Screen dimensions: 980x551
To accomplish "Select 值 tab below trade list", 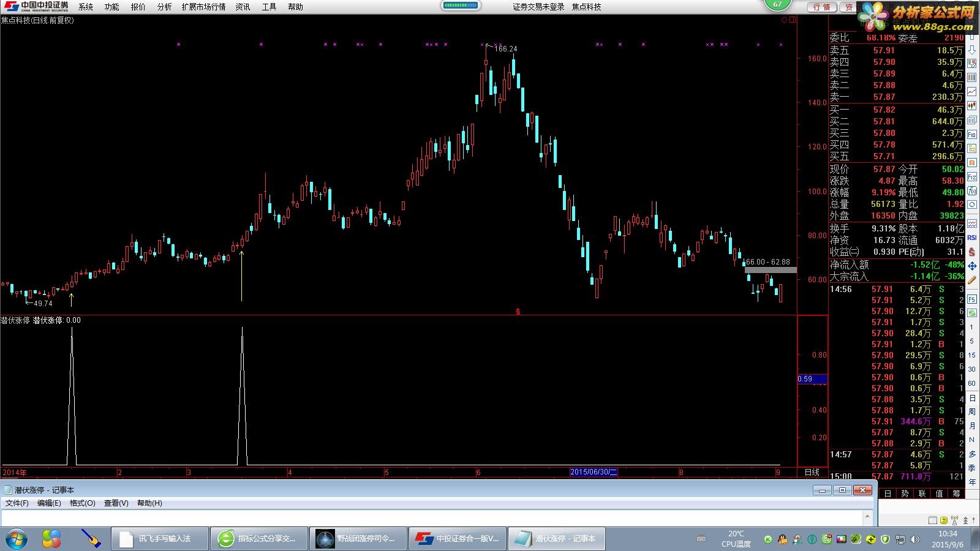I will pos(939,493).
